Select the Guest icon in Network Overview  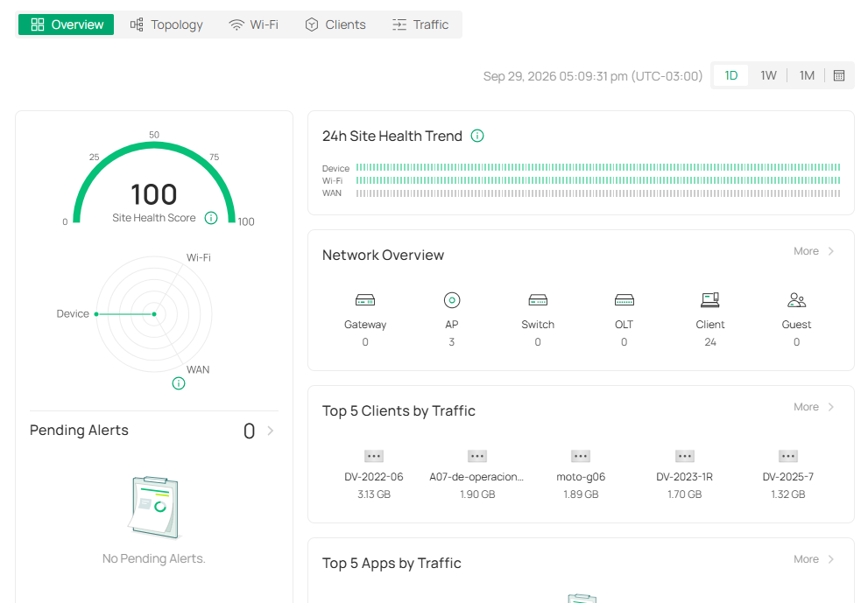pos(796,300)
